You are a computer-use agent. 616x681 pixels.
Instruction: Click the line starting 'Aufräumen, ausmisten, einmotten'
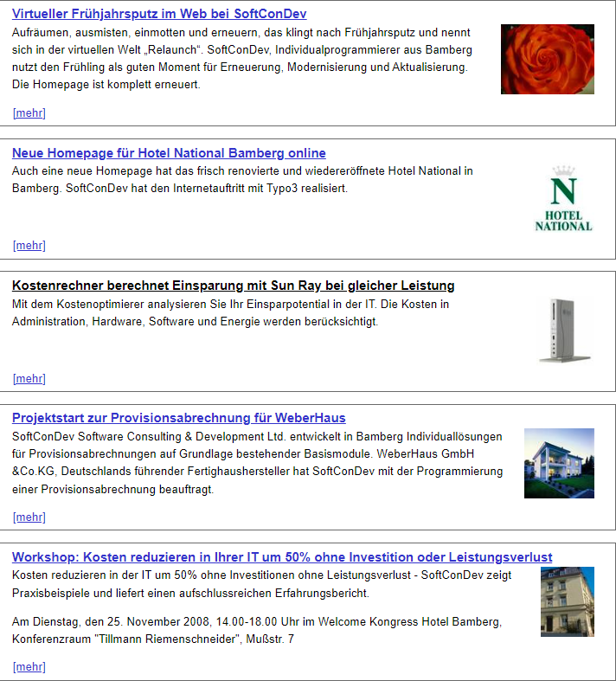tap(241, 33)
